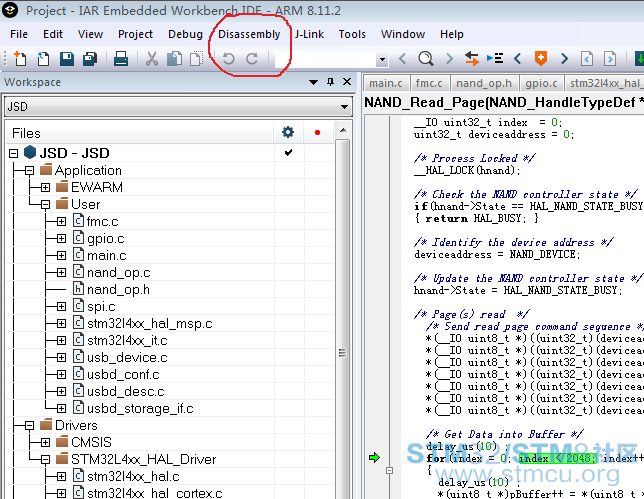Collapse the Application folder
Viewport: 644px width, 499px height.
29,170
